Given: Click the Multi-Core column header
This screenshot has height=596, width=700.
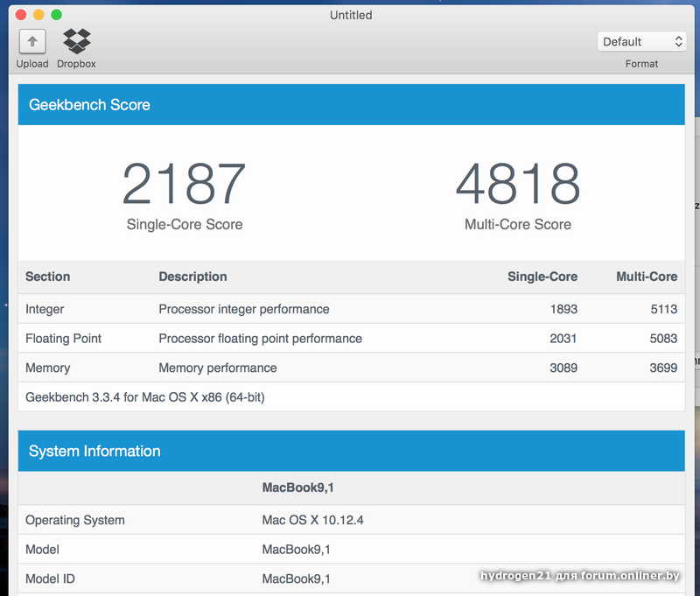Looking at the screenshot, I should pyautogui.click(x=647, y=277).
